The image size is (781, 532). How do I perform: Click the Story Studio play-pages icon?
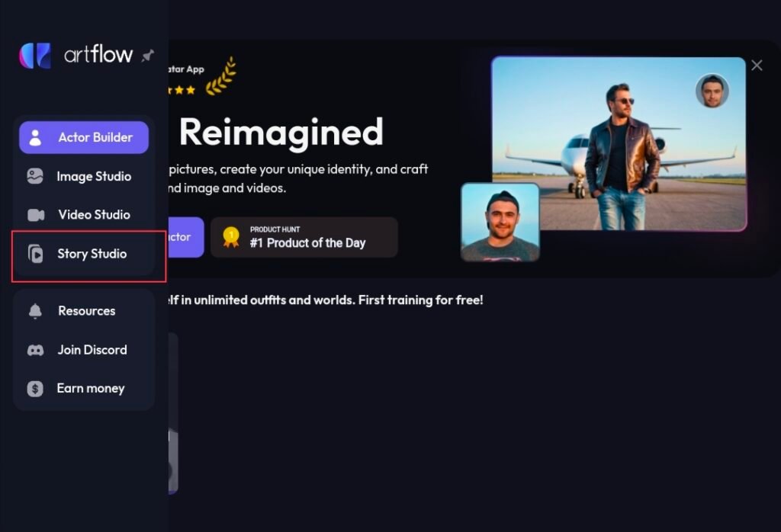tap(35, 254)
